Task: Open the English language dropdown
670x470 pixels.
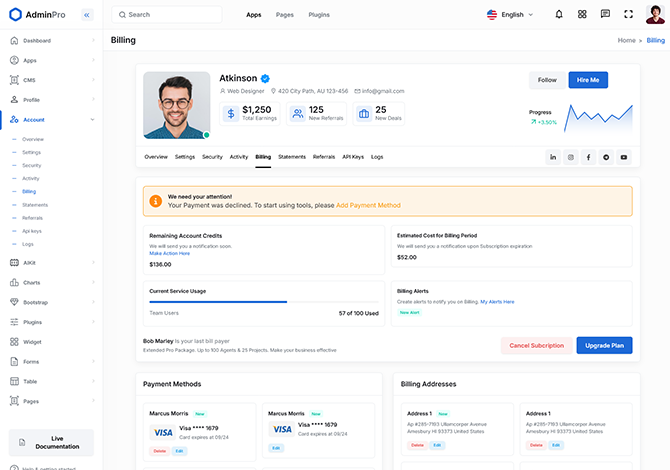Action: point(510,15)
